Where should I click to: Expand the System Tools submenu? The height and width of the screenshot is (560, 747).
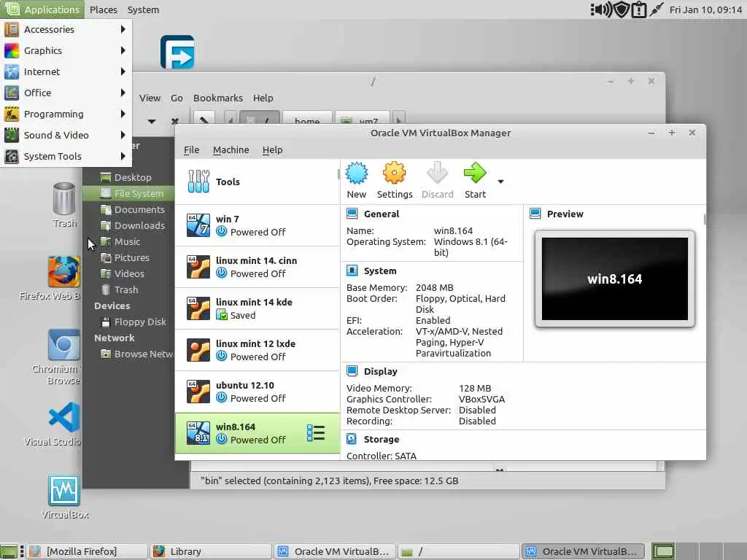(x=66, y=156)
